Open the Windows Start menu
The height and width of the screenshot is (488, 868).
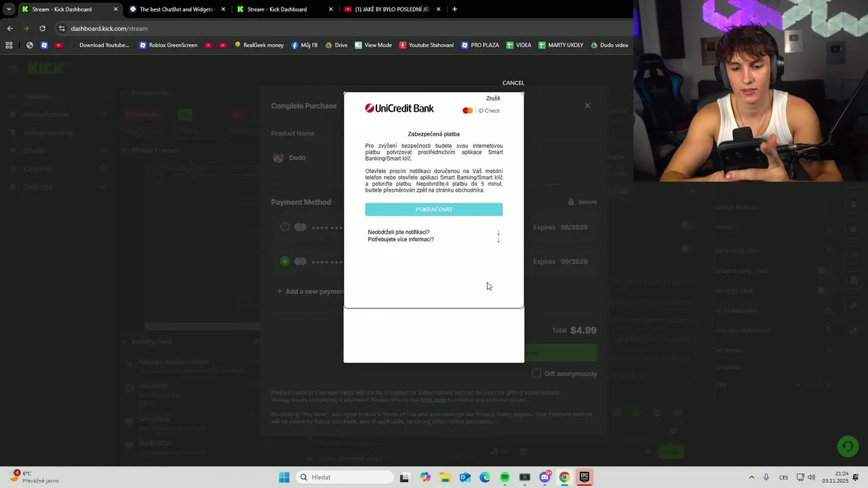284,477
